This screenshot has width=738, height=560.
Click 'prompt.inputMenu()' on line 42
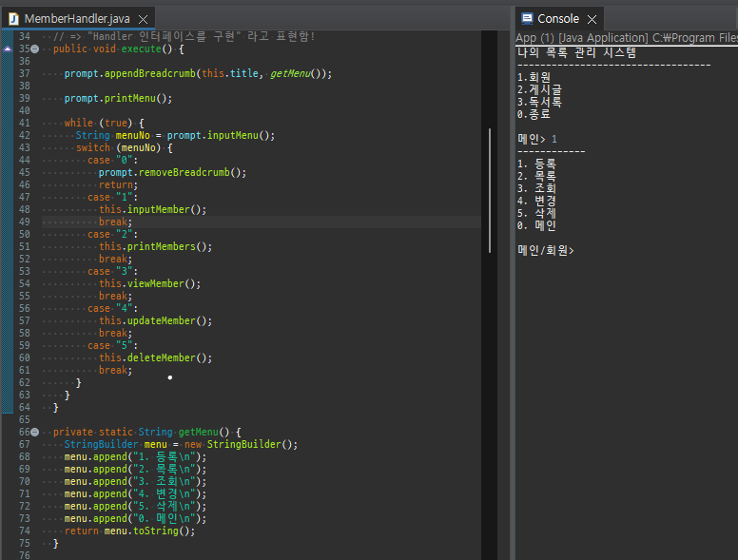click(x=218, y=136)
